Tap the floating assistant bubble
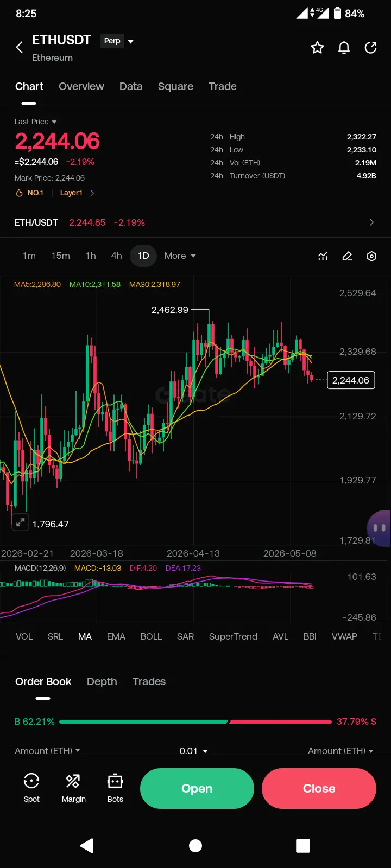This screenshot has height=868, width=391. pyautogui.click(x=379, y=528)
